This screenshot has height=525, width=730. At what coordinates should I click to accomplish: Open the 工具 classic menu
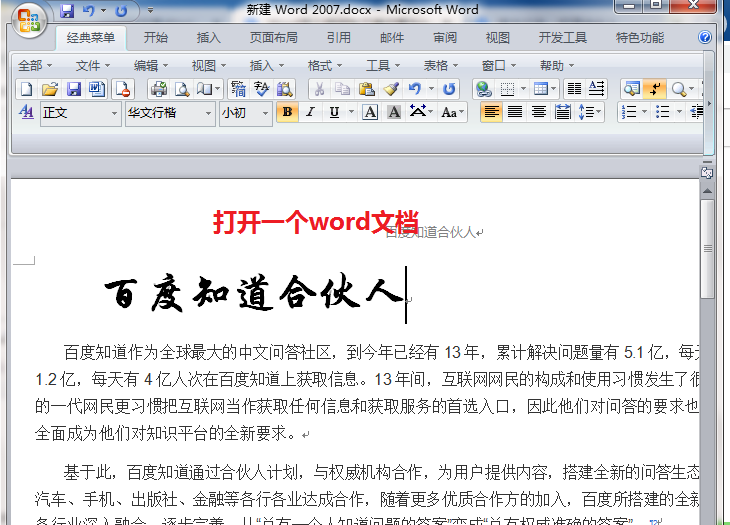click(x=383, y=66)
